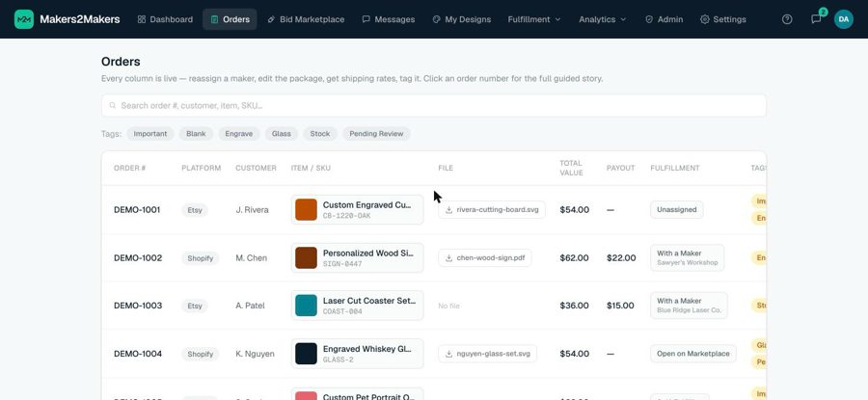Viewport: 868px width, 400px height.
Task: Download rivera-cutting-board.svg file
Action: [492, 210]
